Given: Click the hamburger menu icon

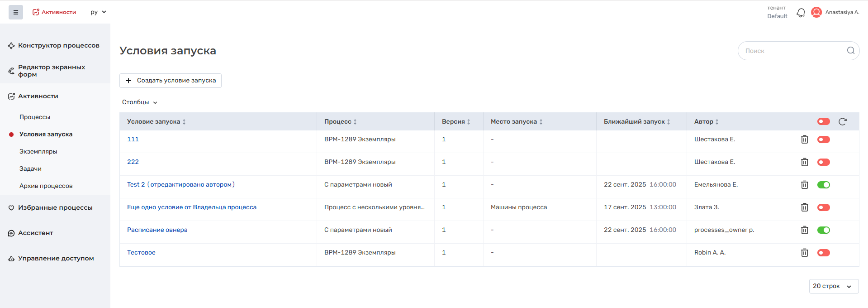Looking at the screenshot, I should (16, 12).
